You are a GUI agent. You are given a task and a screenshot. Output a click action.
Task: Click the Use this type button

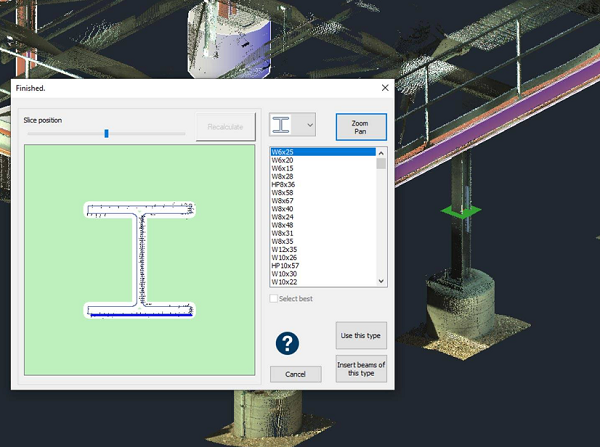click(x=360, y=336)
